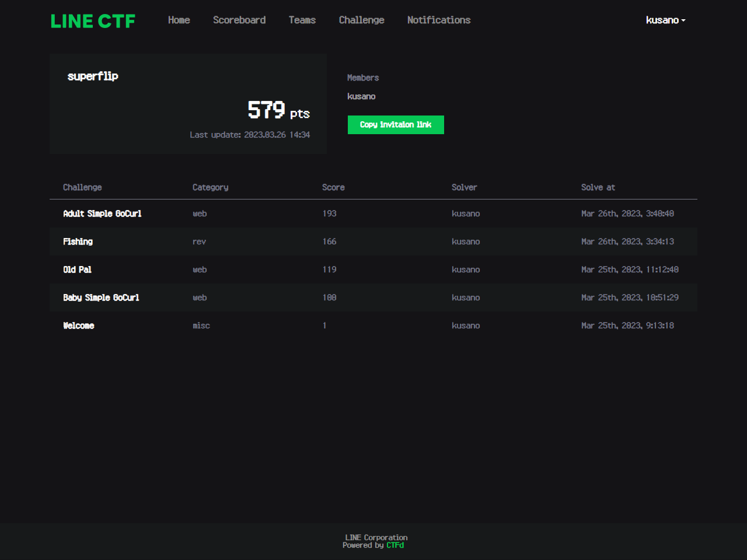
Task: Click the score 166 cell
Action: pyautogui.click(x=329, y=242)
